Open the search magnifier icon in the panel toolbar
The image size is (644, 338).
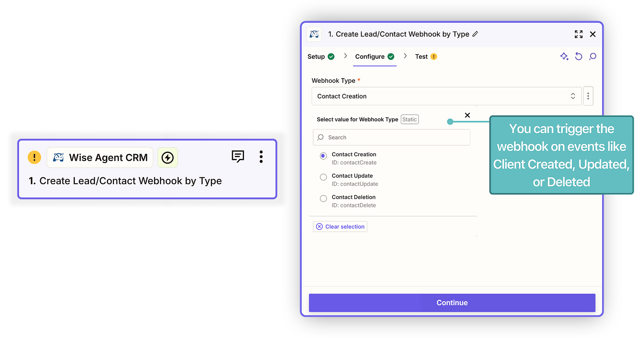pos(593,56)
